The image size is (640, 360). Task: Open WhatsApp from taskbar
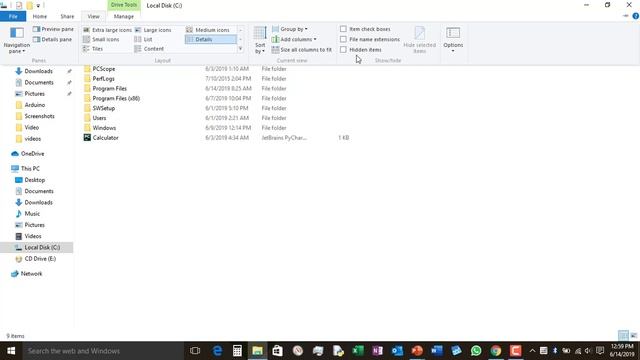[x=476, y=351]
